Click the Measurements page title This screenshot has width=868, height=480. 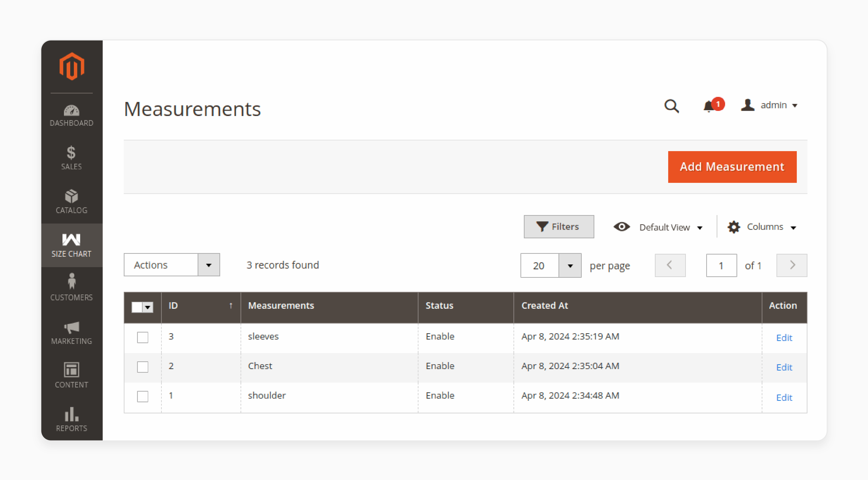click(x=192, y=109)
